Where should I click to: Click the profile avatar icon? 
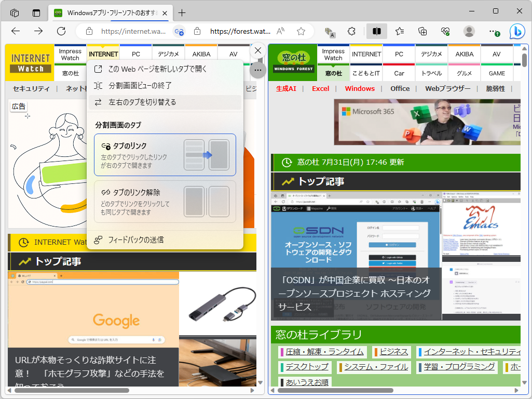pyautogui.click(x=469, y=32)
